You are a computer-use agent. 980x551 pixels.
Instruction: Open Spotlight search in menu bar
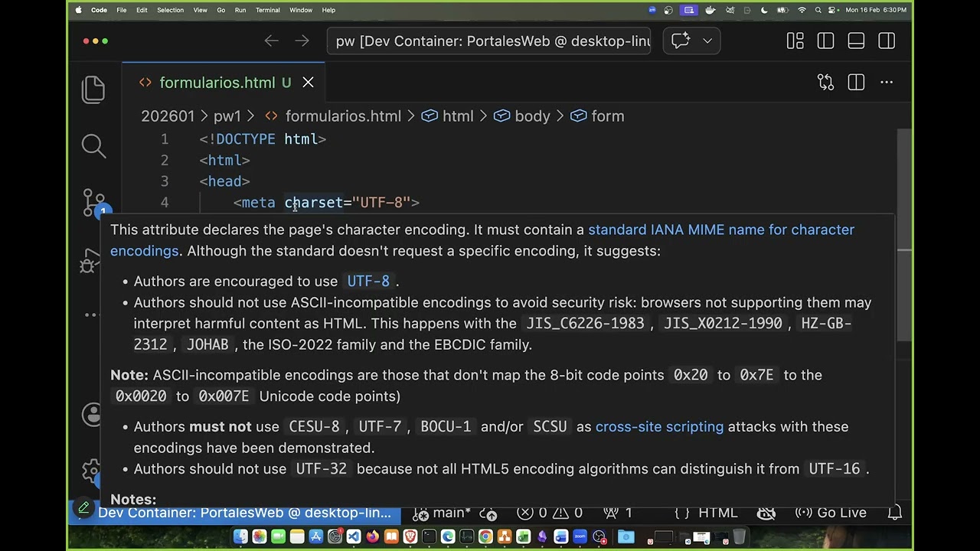pyautogui.click(x=818, y=10)
